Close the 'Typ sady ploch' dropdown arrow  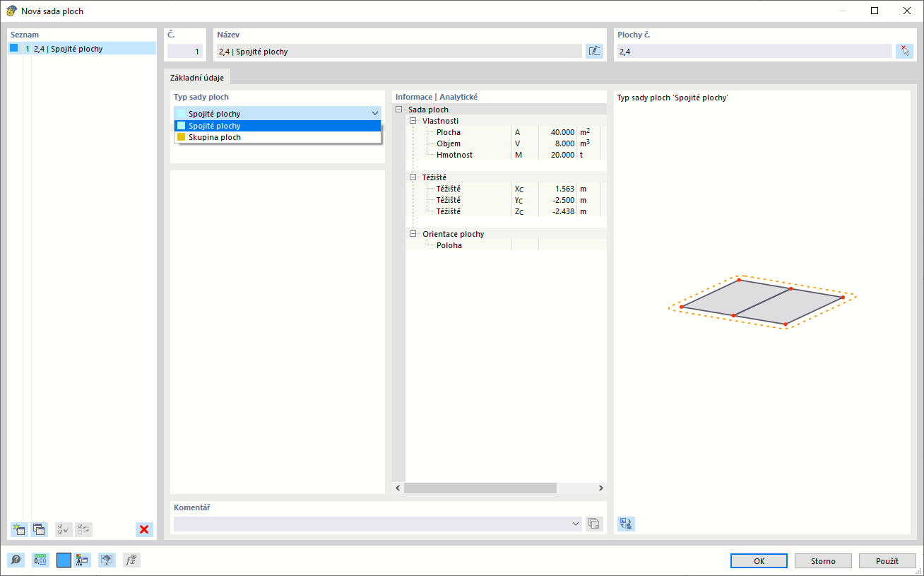[x=374, y=113]
